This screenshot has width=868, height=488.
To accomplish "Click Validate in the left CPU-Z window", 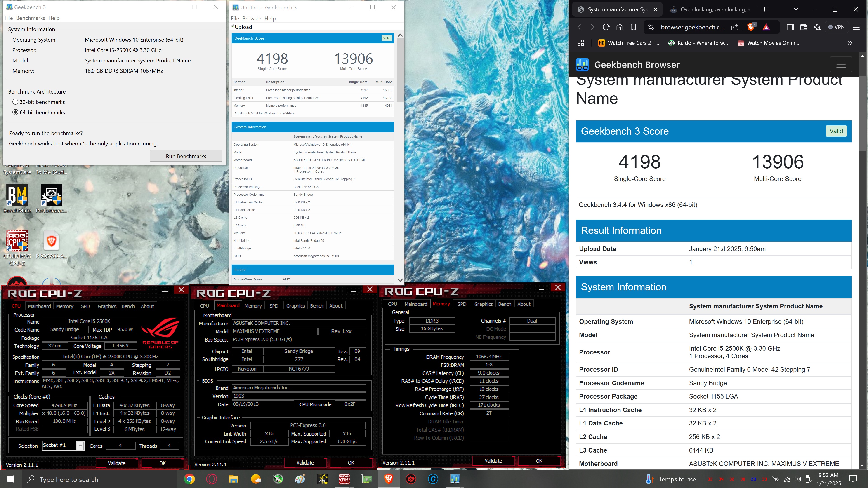I will coord(117,463).
